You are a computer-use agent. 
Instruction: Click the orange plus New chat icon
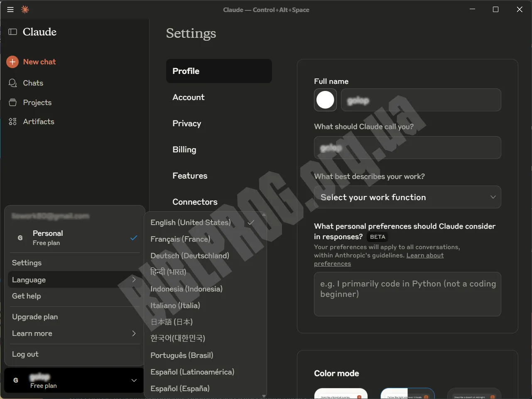click(x=12, y=62)
